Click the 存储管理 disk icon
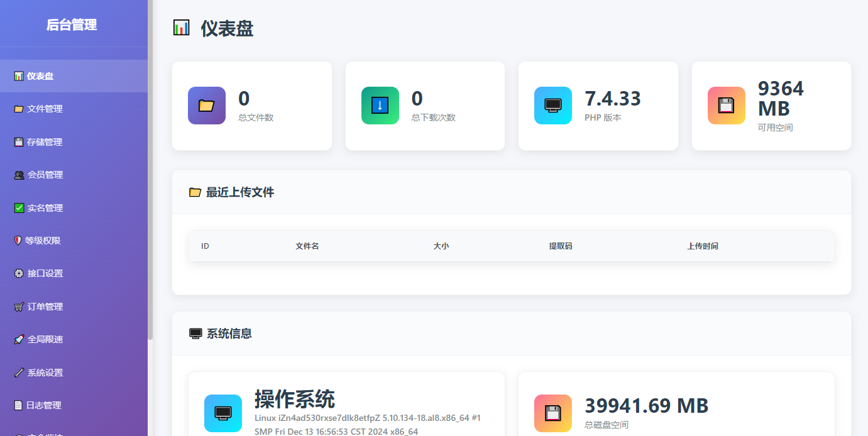 coord(19,141)
